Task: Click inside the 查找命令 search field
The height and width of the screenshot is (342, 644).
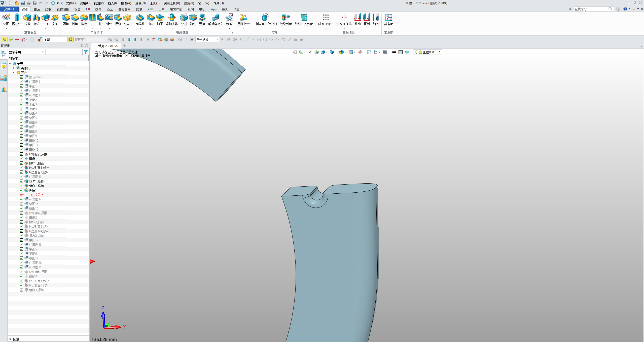Action: (x=592, y=9)
